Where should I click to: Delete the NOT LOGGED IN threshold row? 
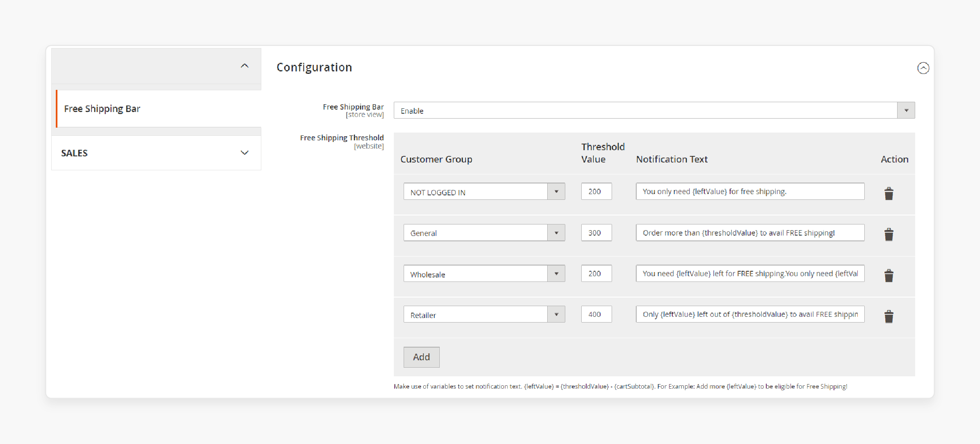889,193
